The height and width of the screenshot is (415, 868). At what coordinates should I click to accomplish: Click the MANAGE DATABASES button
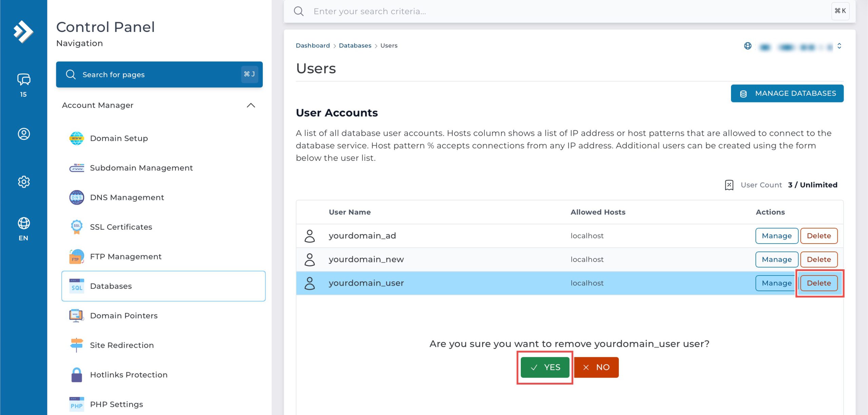(x=787, y=93)
